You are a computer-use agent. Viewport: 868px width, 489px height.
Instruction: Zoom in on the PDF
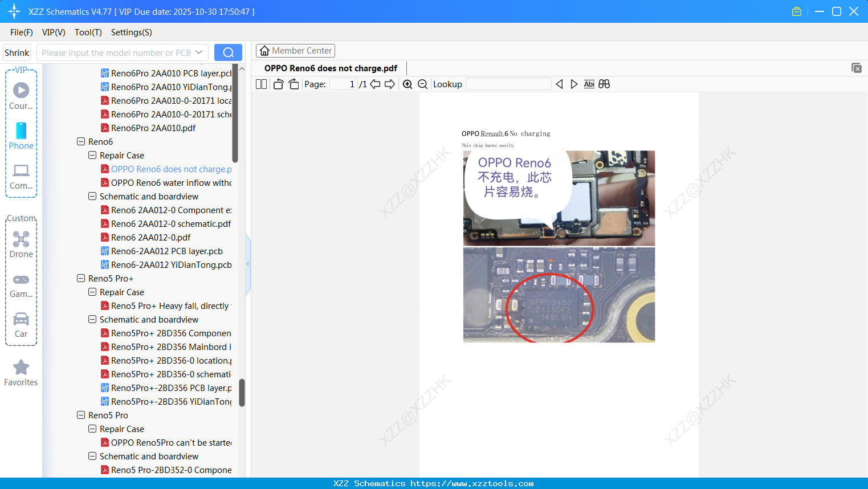(407, 84)
